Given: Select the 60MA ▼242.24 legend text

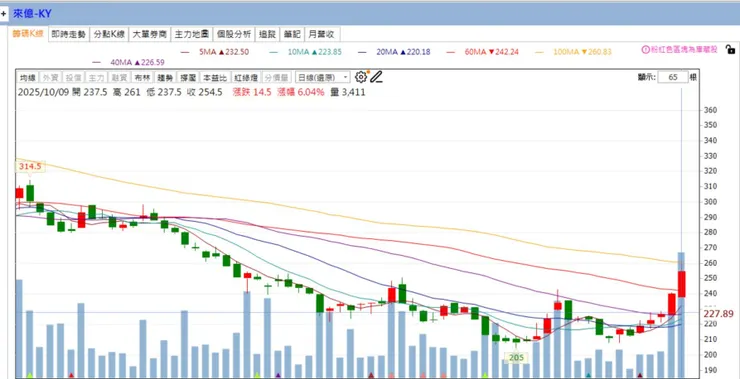Looking at the screenshot, I should [x=491, y=52].
